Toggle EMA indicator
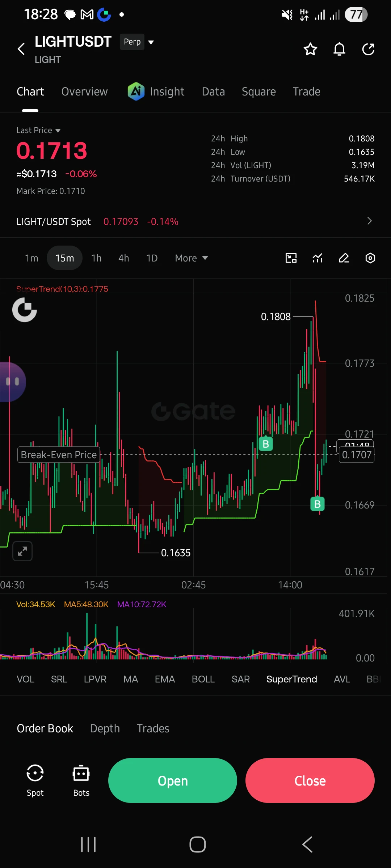 (165, 679)
